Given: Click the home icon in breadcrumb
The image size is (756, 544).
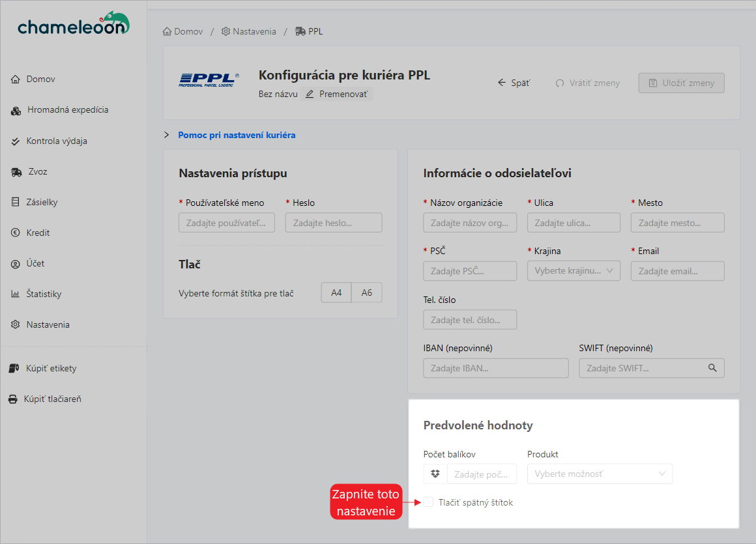Looking at the screenshot, I should coord(167,31).
